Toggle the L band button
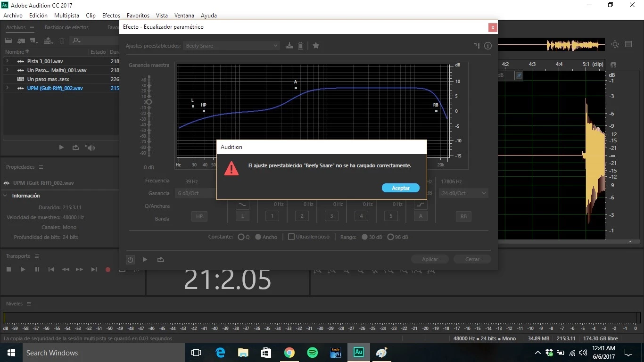This screenshot has width=644, height=362. coord(242,216)
